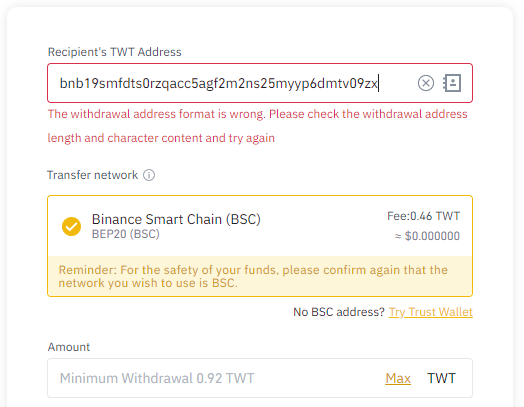Click the TWT currency label in the Amount field

click(x=441, y=378)
